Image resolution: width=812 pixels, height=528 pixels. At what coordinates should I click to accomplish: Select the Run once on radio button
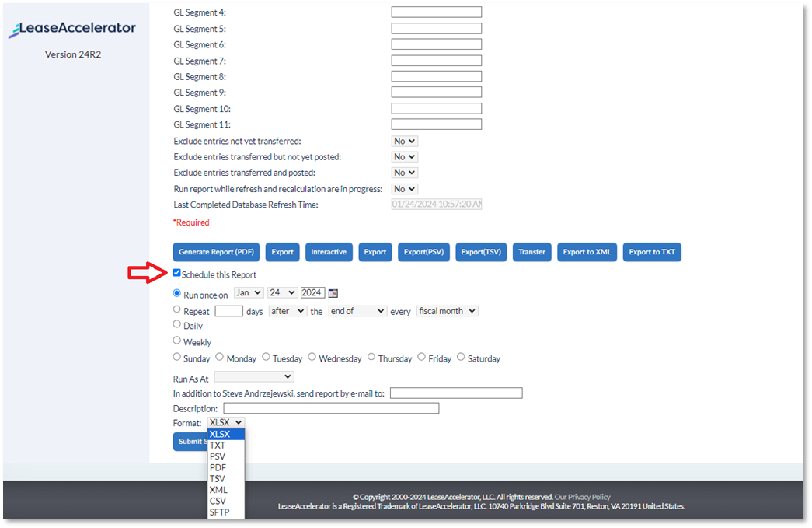[x=176, y=293]
